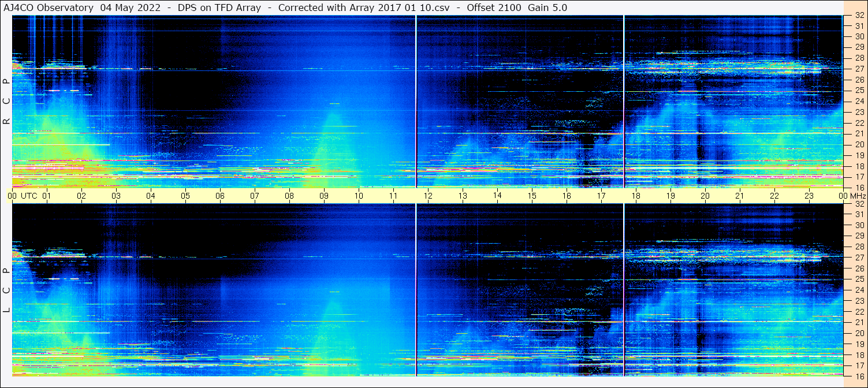Click hour "21" on the time axis
This screenshot has height=388, width=868.
click(740, 196)
